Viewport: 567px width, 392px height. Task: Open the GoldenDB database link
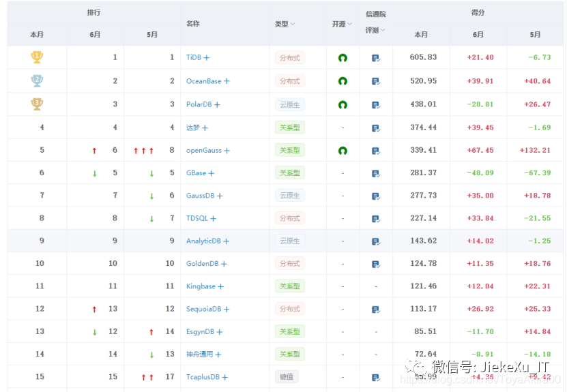(202, 264)
